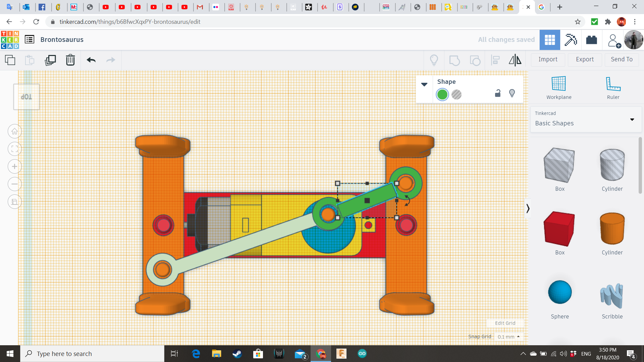This screenshot has width=644, height=362.
Task: Delete selected shape with trash icon
Action: coord(70,60)
